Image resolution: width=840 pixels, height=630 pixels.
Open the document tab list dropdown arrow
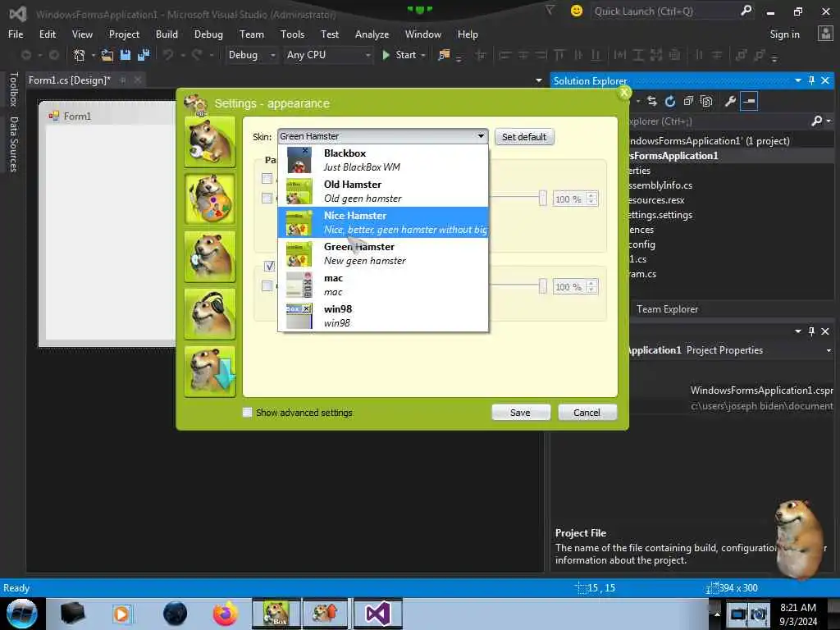coord(538,80)
